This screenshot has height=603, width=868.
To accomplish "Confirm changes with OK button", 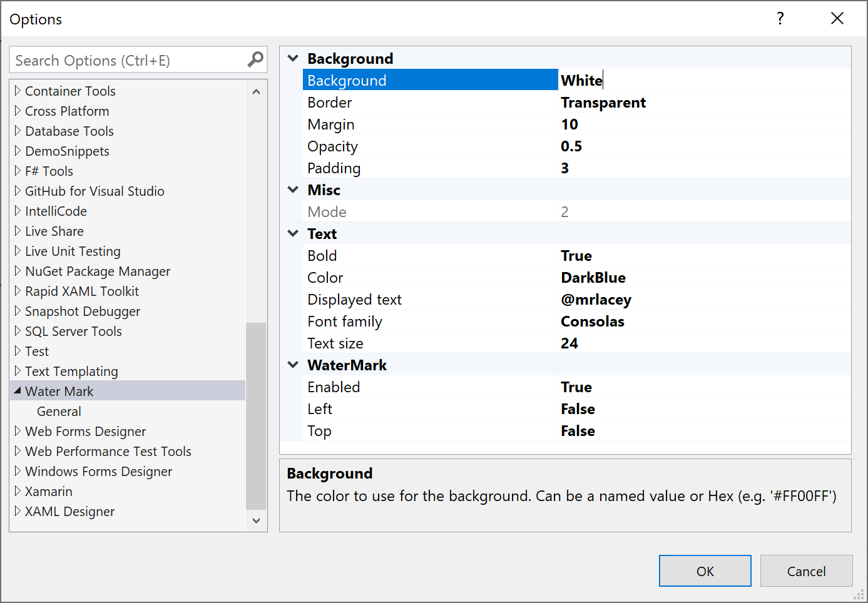I will coord(705,570).
